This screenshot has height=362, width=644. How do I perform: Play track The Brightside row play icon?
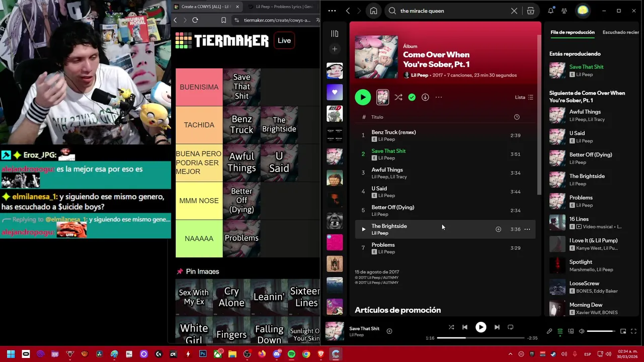click(x=363, y=229)
